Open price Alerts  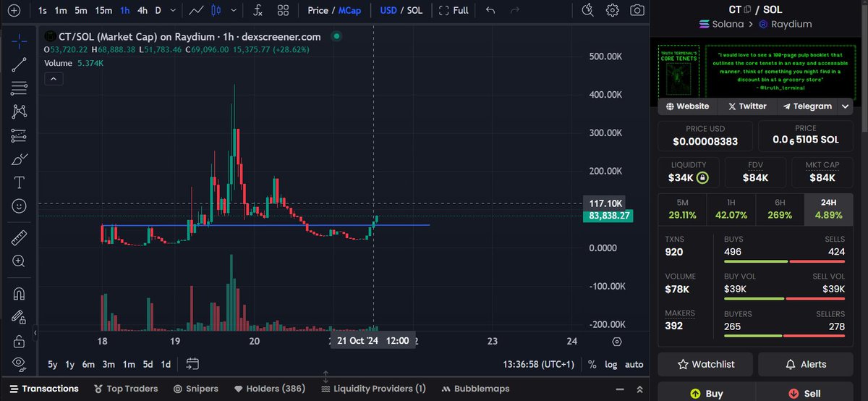point(807,364)
